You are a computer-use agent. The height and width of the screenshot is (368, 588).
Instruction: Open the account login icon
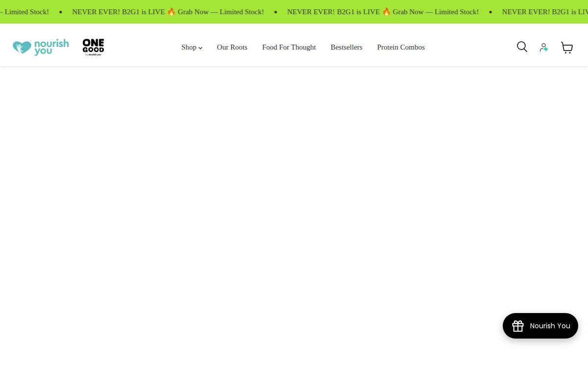[543, 47]
